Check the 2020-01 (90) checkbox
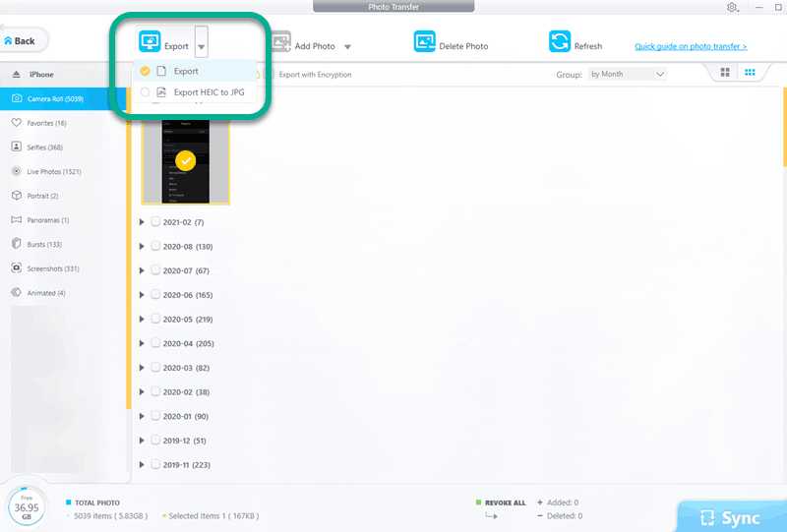The width and height of the screenshot is (787, 532). tap(155, 416)
